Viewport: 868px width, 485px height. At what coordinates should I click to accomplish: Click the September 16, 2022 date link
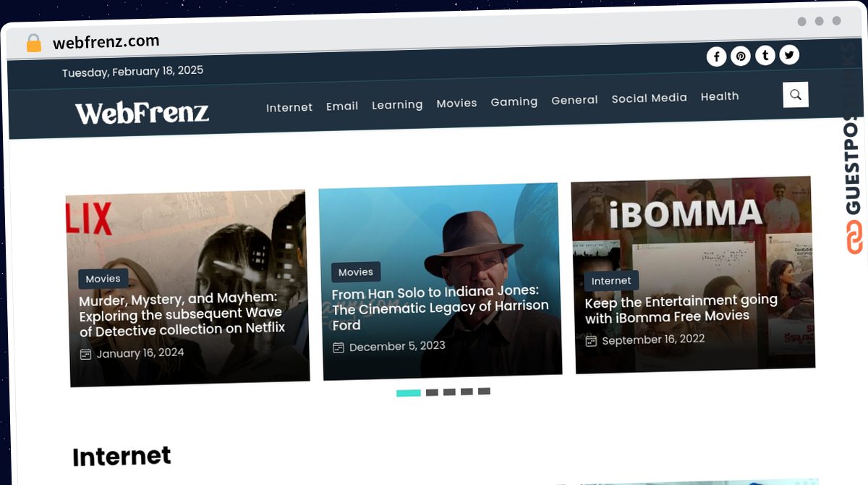[653, 339]
